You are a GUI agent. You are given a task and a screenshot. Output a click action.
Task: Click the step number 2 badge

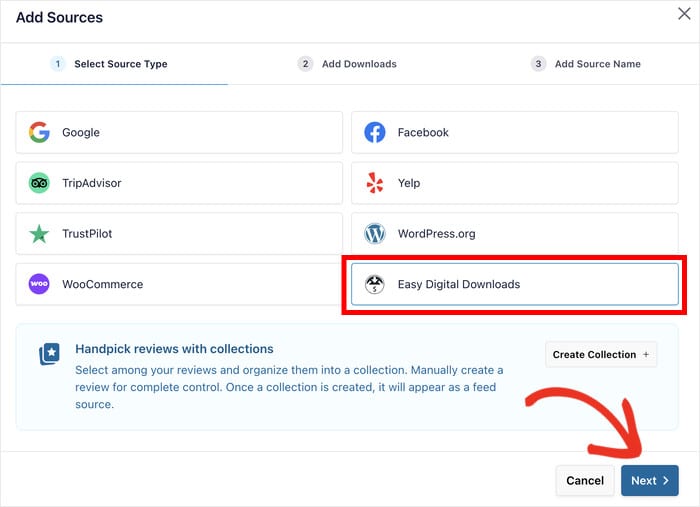pos(305,64)
